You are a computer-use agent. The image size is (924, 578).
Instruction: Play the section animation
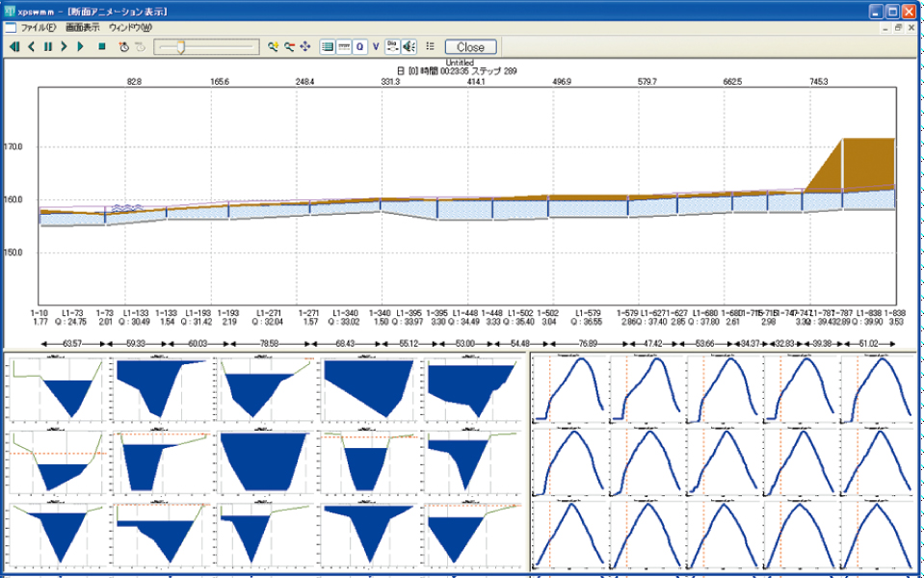80,46
